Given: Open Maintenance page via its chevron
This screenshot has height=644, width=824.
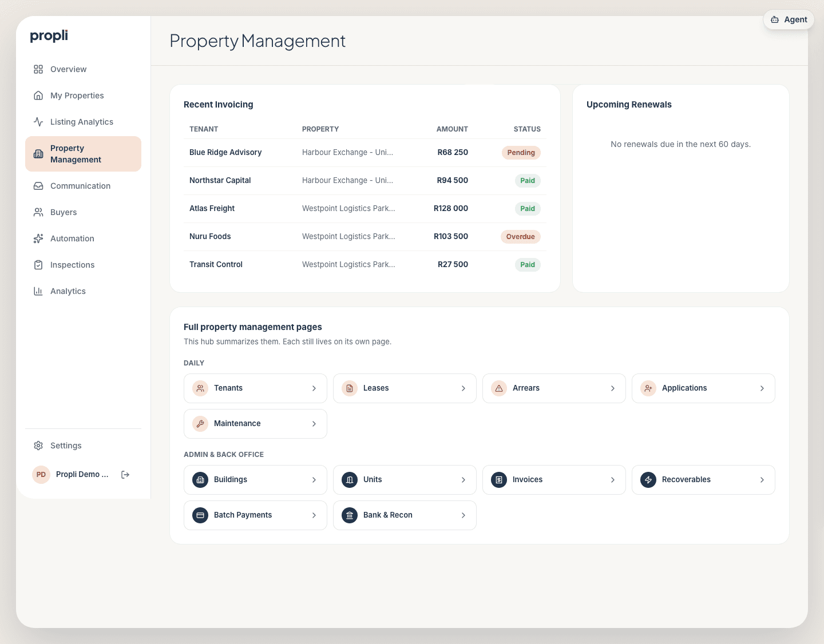Looking at the screenshot, I should pyautogui.click(x=314, y=424).
